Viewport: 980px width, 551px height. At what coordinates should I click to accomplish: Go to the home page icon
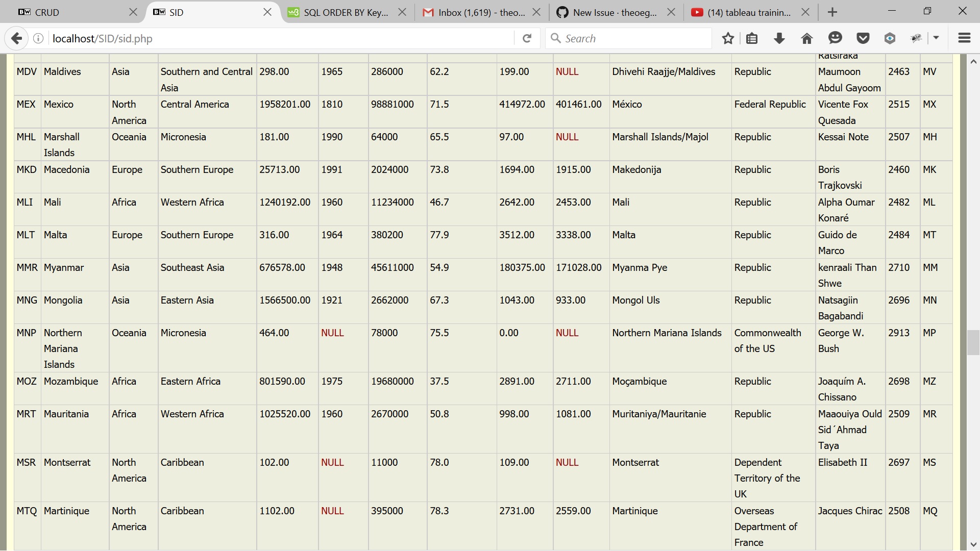click(x=806, y=38)
